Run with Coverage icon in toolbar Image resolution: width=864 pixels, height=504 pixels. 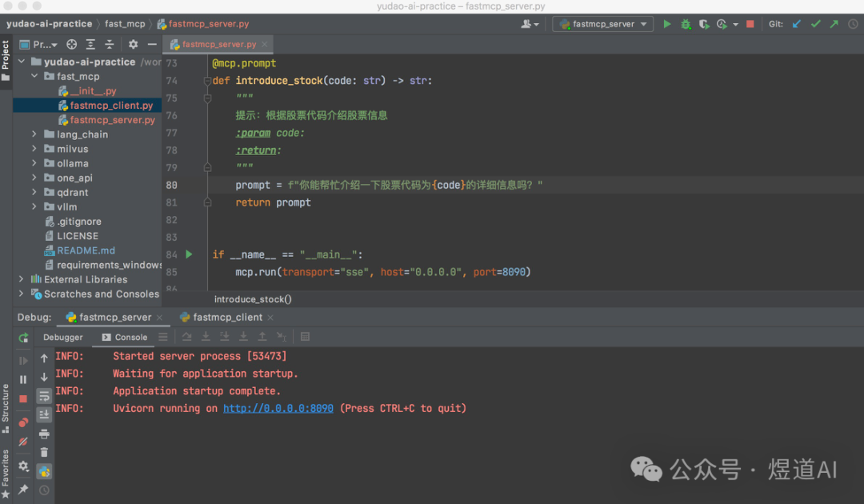[704, 24]
